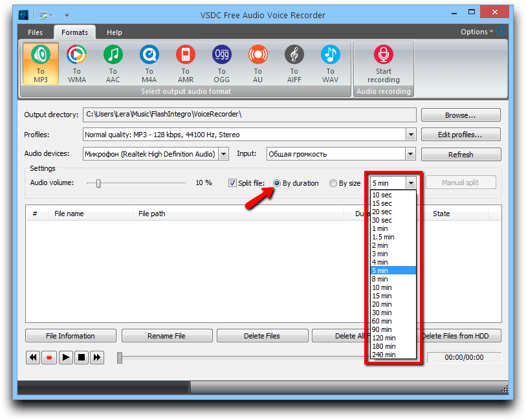Select highlighted 5 min list entry
The image size is (526, 420).
[393, 271]
